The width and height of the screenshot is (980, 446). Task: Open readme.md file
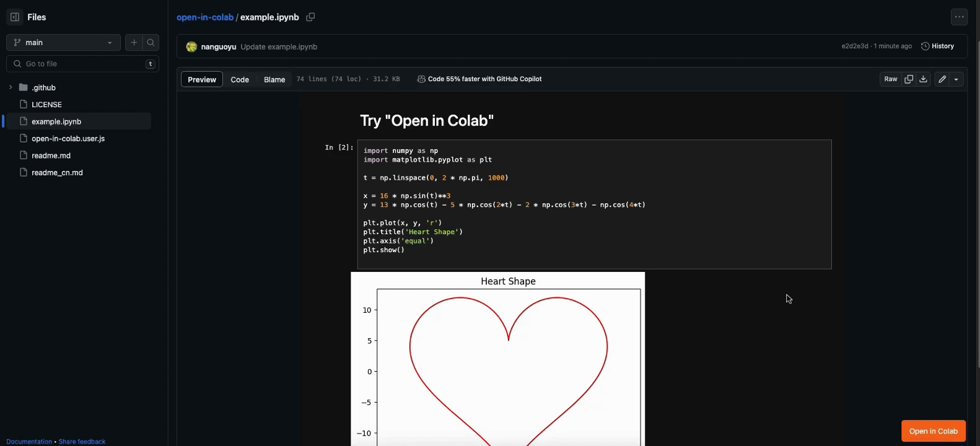[x=51, y=155]
